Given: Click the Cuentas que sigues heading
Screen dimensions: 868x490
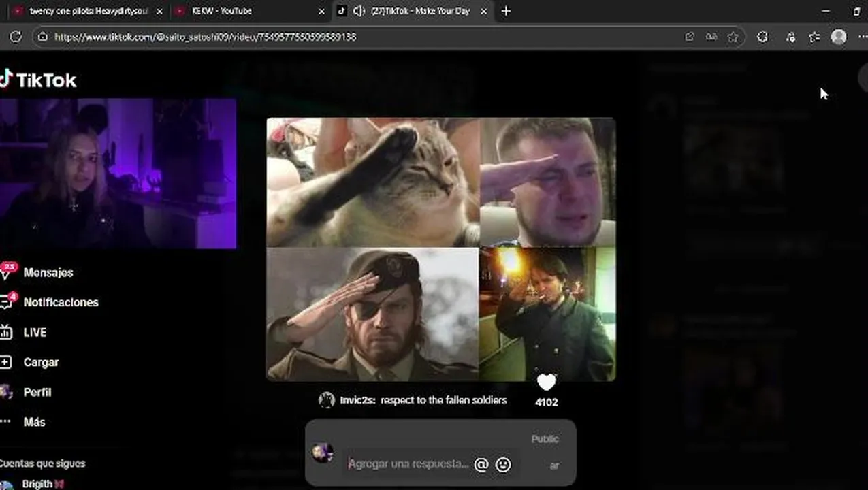Looking at the screenshot, I should (42, 463).
